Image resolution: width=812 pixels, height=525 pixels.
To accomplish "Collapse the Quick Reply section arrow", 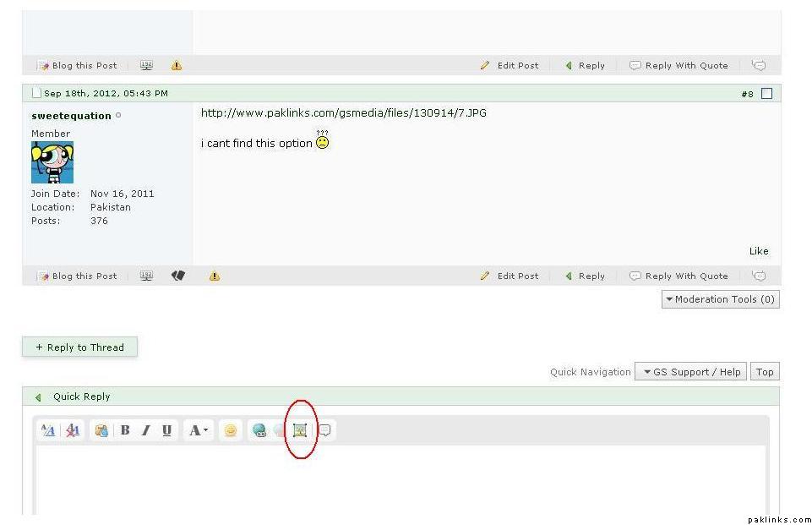I will (x=37, y=397).
